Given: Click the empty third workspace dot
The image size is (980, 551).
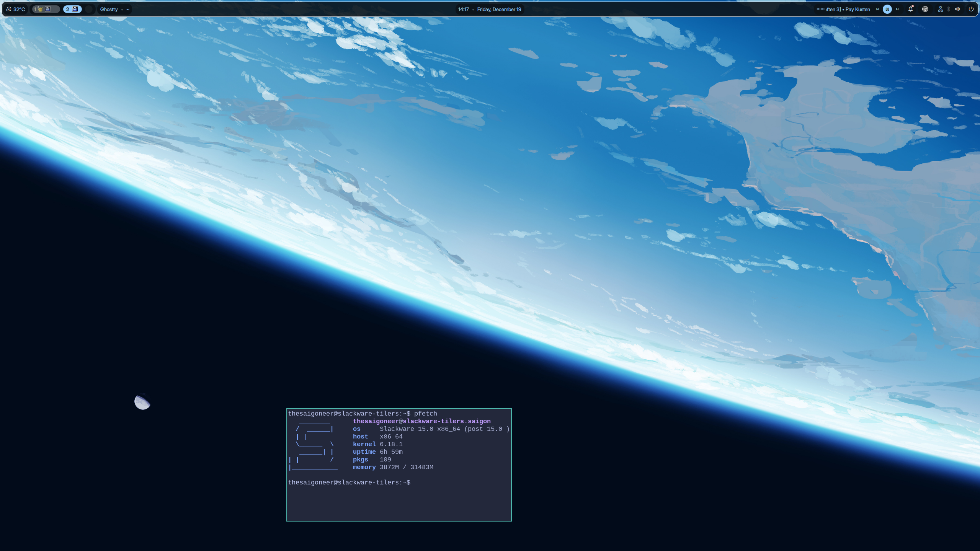Looking at the screenshot, I should click(89, 9).
